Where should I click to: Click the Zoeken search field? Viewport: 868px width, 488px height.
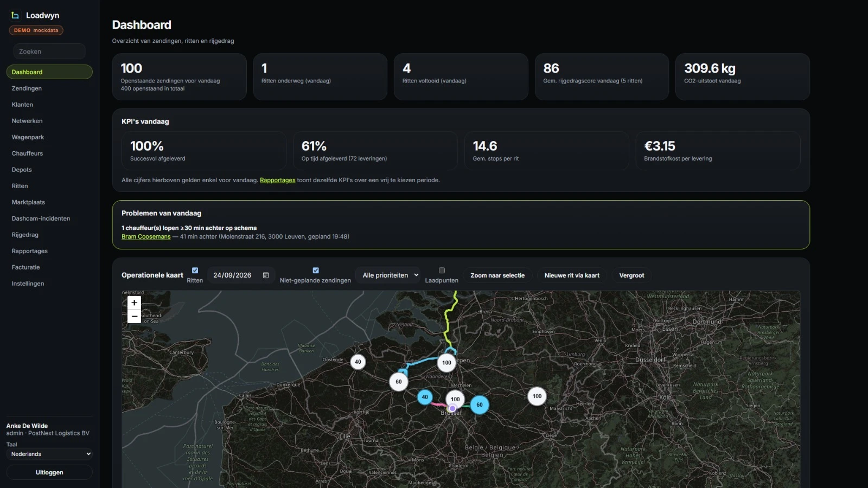pyautogui.click(x=49, y=52)
